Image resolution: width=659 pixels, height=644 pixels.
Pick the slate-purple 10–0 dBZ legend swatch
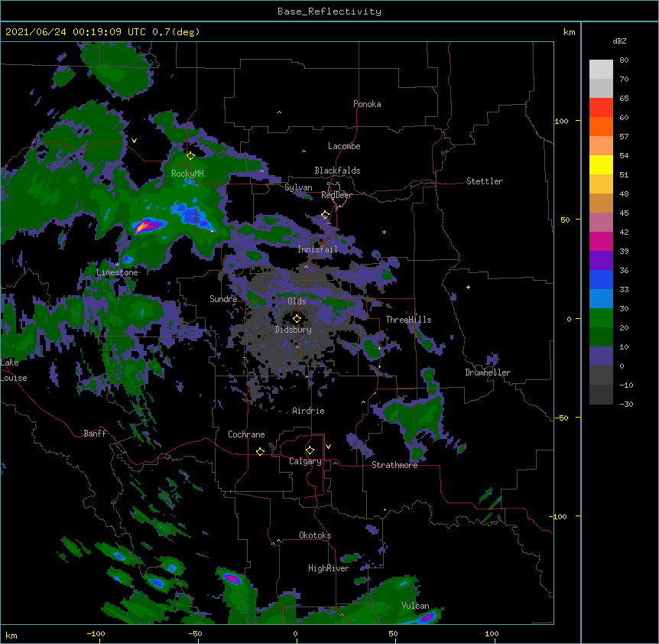tap(601, 356)
